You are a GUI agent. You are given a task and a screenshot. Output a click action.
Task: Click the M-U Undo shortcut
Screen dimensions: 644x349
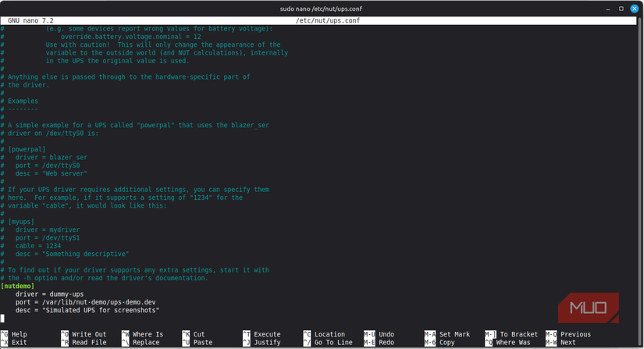click(x=379, y=334)
